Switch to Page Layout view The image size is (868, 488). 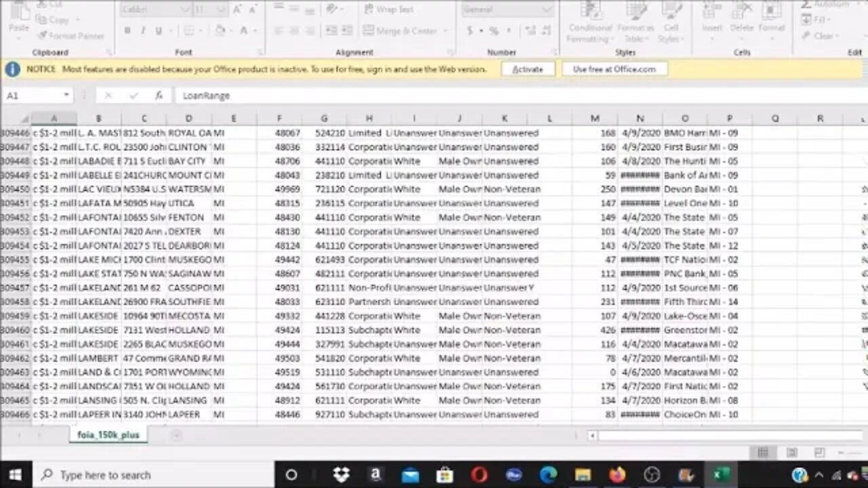(791, 452)
